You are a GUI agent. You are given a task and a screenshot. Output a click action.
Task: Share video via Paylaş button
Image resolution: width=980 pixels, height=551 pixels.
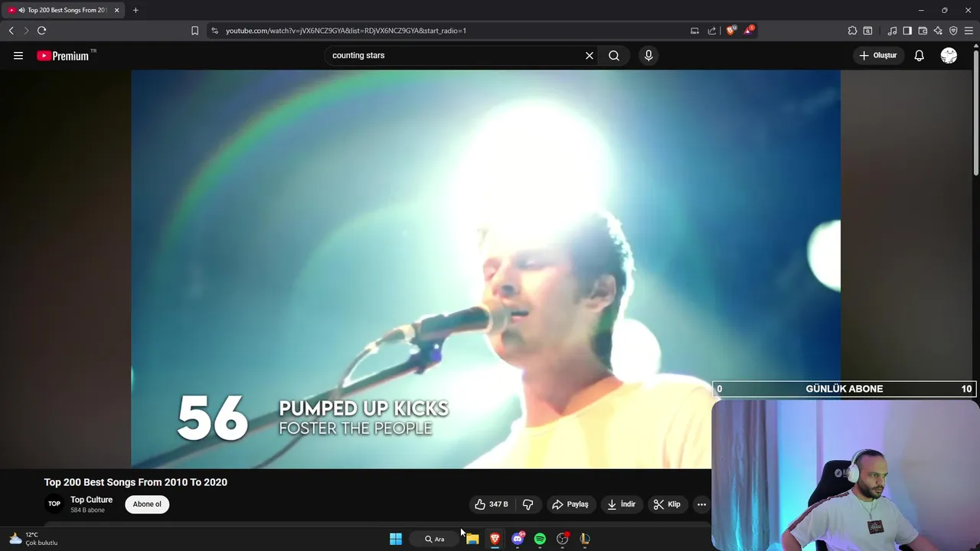pyautogui.click(x=570, y=504)
